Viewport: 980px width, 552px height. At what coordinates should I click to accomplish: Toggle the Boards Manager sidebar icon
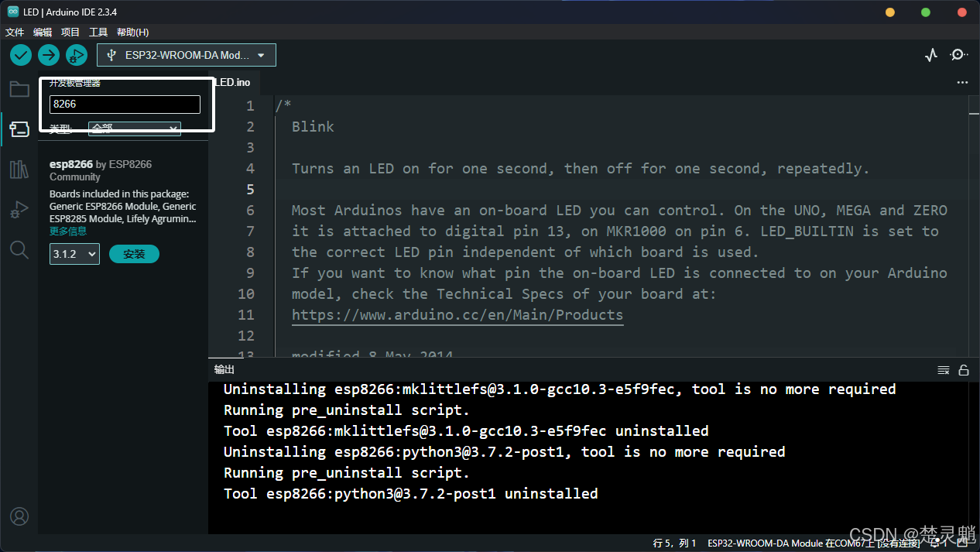(19, 129)
